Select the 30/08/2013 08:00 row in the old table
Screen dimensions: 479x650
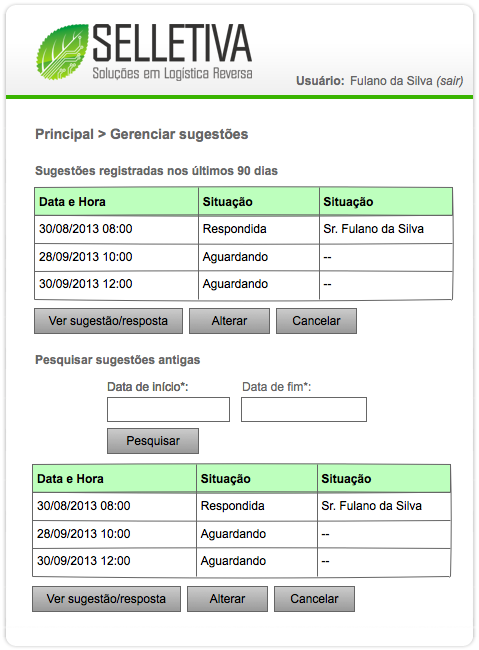point(241,506)
